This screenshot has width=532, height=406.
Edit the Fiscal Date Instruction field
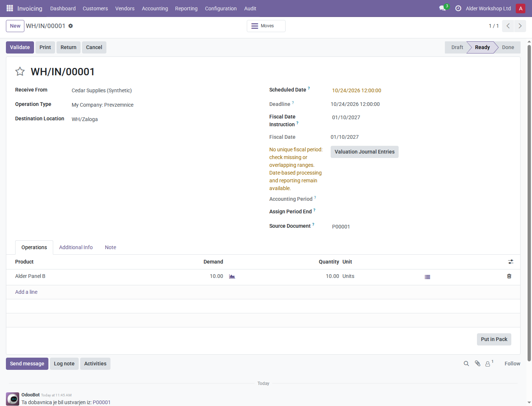click(421, 117)
